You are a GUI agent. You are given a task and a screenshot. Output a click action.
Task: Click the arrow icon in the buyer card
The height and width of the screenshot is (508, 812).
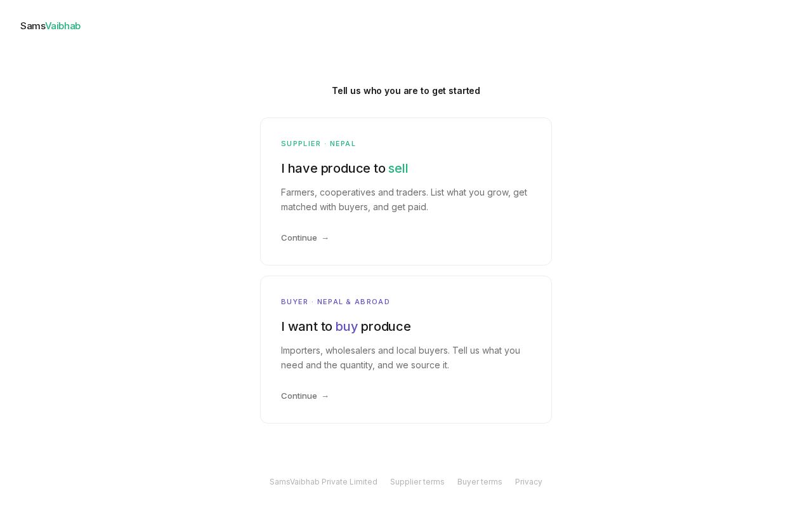pyautogui.click(x=325, y=396)
